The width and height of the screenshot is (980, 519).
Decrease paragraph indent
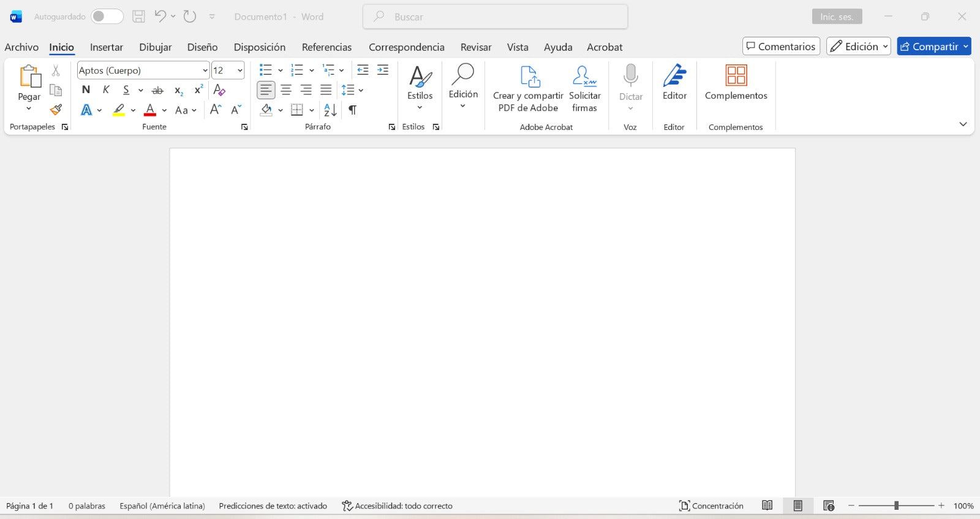(363, 70)
